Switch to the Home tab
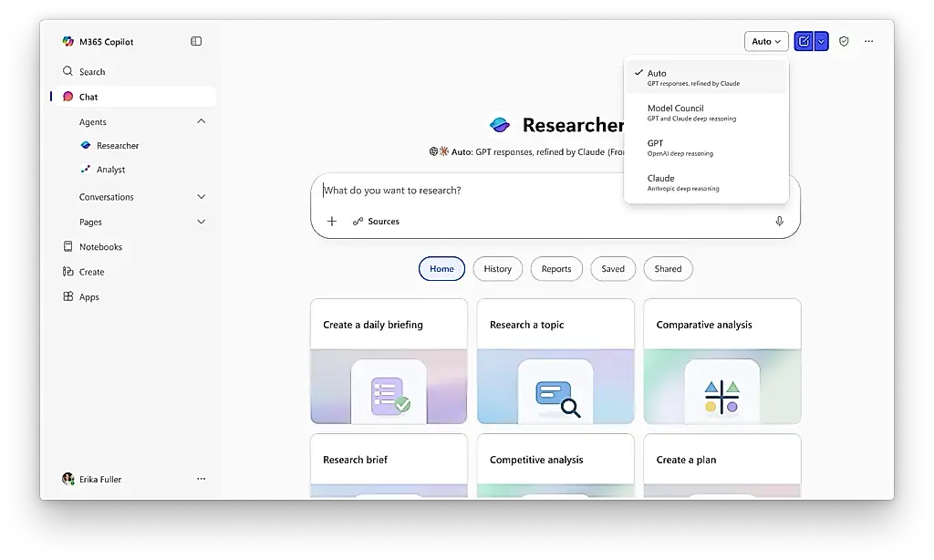This screenshot has width=934, height=560. tap(442, 269)
